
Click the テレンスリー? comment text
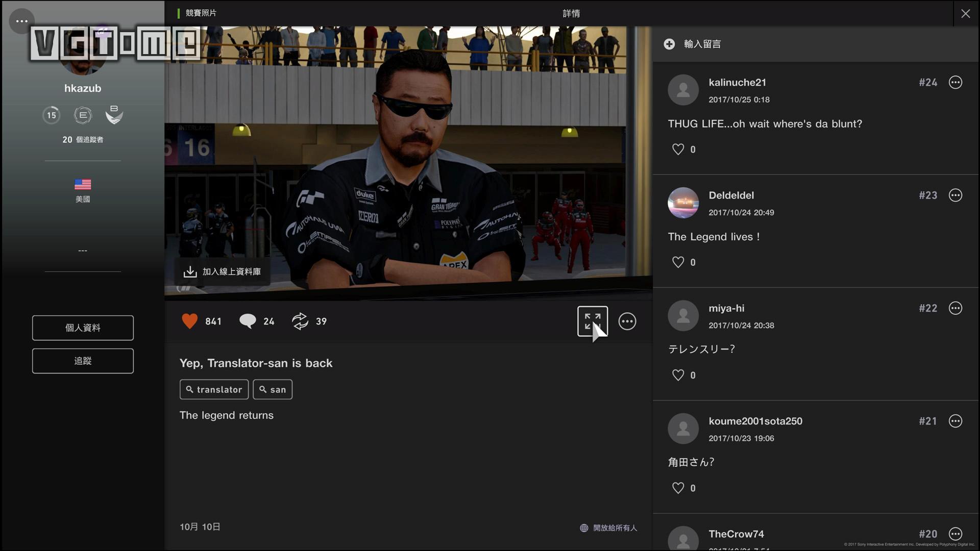tap(701, 349)
